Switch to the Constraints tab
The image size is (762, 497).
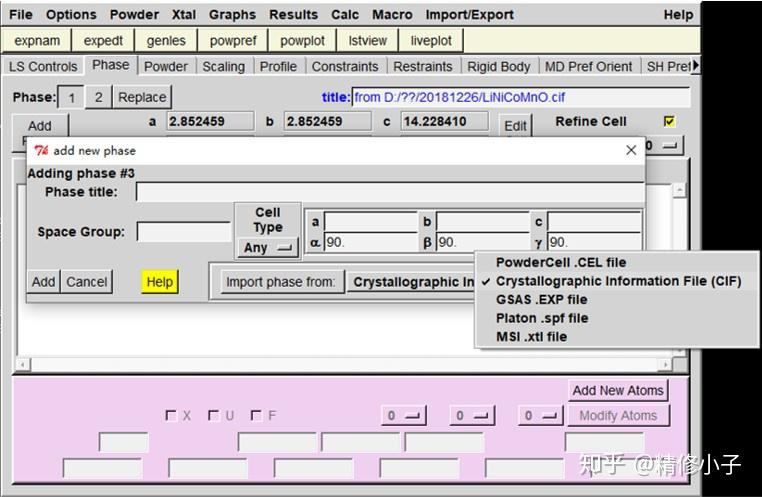345,67
